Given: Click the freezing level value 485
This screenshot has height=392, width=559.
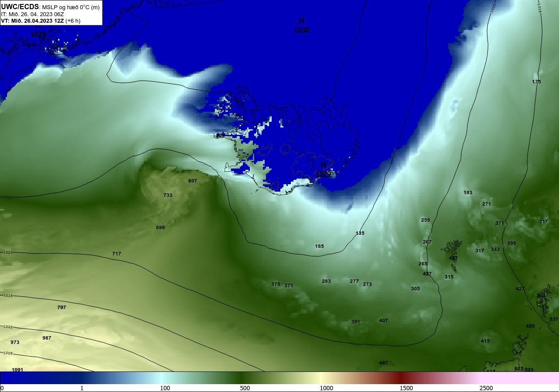Looking at the screenshot, I should [530, 326].
